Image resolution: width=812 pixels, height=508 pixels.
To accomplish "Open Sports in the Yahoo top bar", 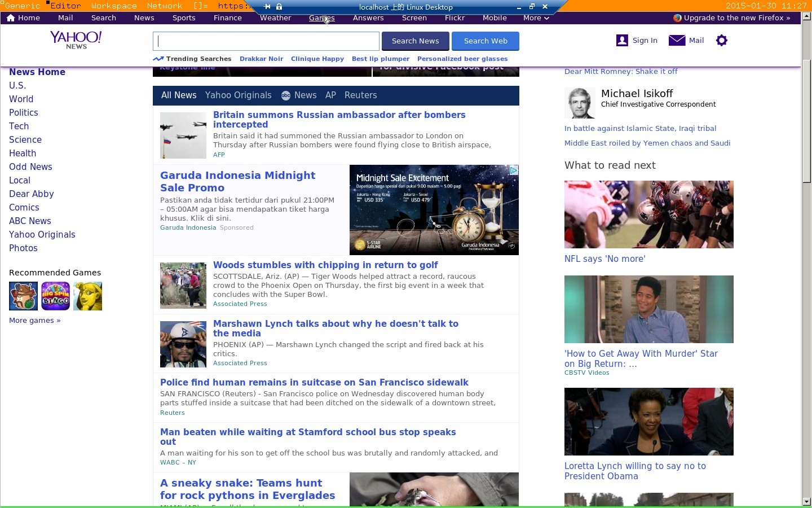I will coord(184,18).
